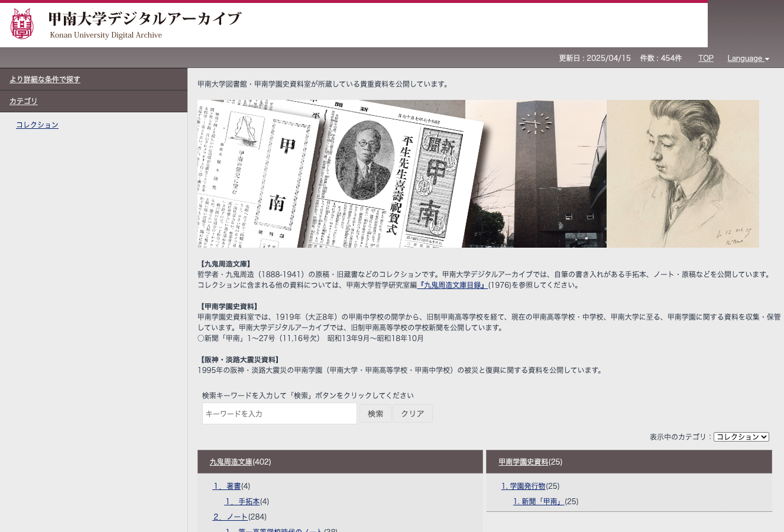This screenshot has width=784, height=532.
Task: Open the 甲南学園史資料 collection header
Action: 523,462
